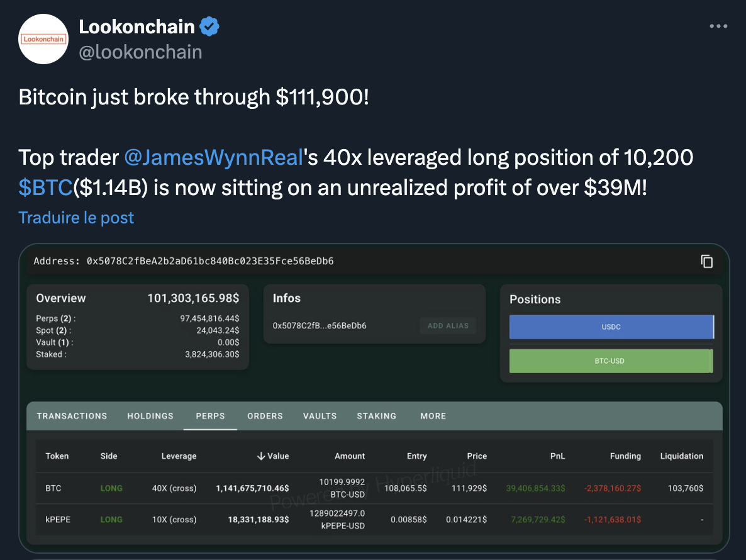Click the $BTC cashtag link
This screenshot has height=560, width=746.
45,188
